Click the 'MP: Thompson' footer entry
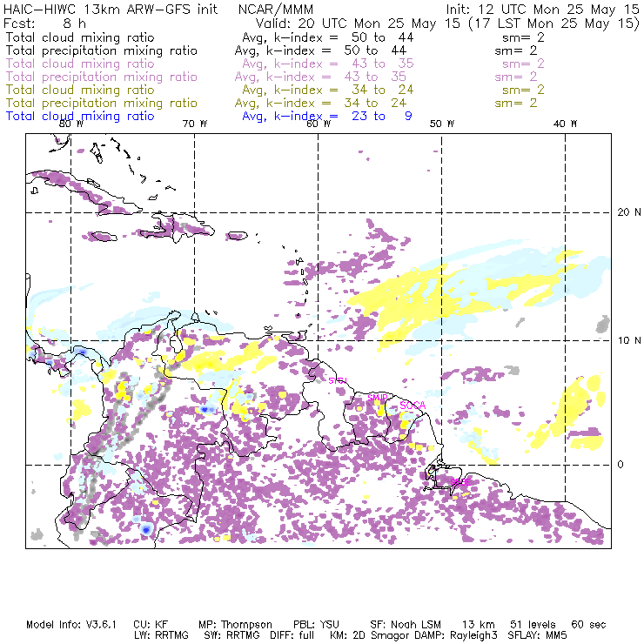The height and width of the screenshot is (644, 644). pyautogui.click(x=235, y=625)
